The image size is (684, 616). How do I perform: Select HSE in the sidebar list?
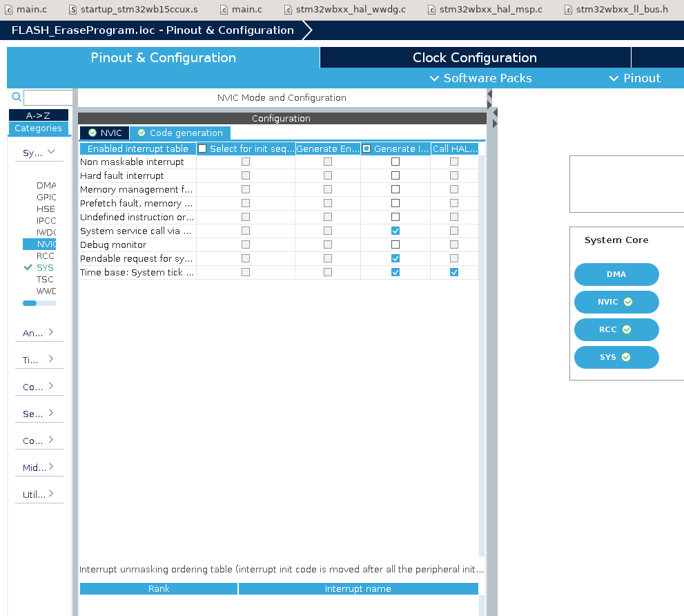pos(46,209)
